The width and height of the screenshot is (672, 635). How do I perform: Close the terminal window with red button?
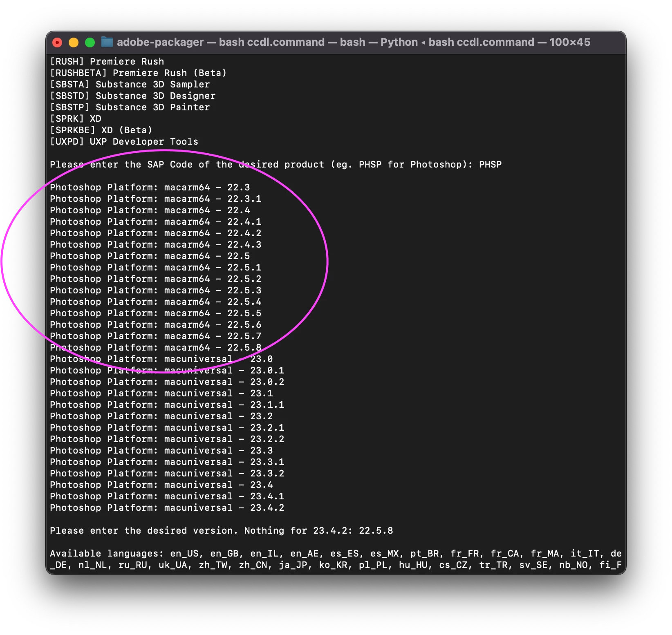click(x=57, y=42)
